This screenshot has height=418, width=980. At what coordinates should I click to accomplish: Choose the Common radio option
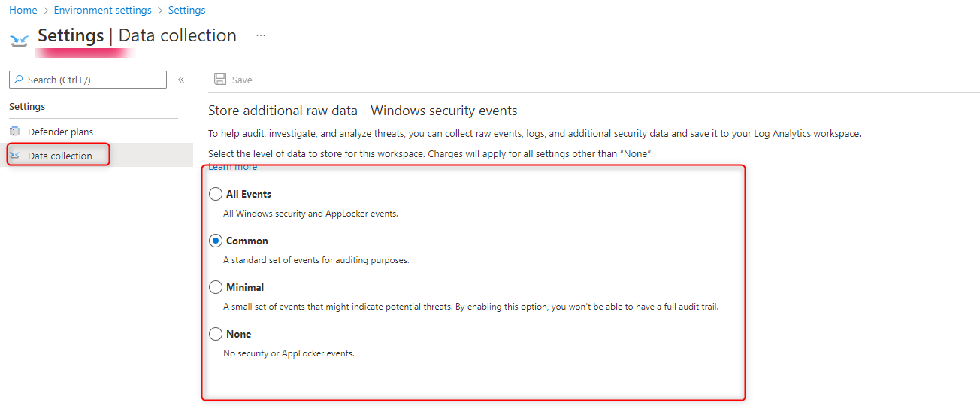point(216,241)
